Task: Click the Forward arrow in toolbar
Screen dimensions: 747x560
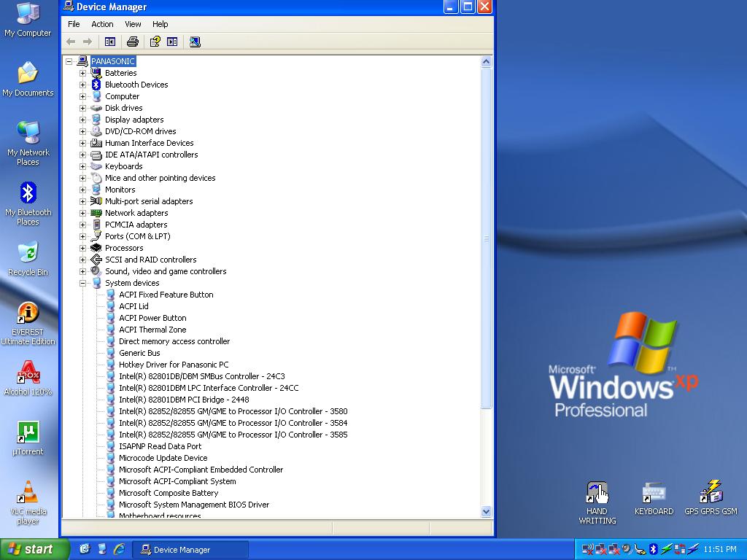Action: [x=88, y=42]
